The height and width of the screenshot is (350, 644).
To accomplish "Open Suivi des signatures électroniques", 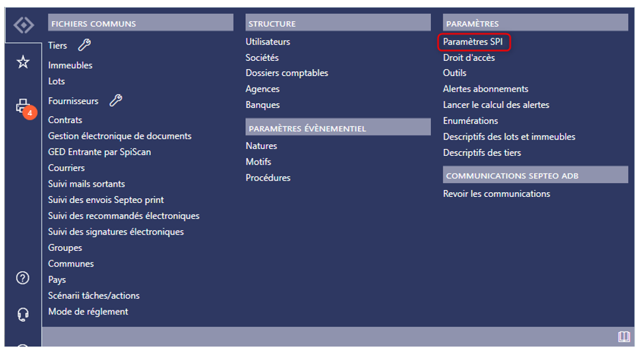I will pyautogui.click(x=116, y=232).
